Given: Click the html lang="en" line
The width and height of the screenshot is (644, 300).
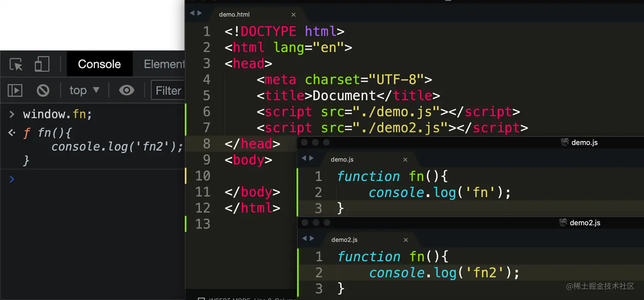Looking at the screenshot, I should tap(288, 47).
